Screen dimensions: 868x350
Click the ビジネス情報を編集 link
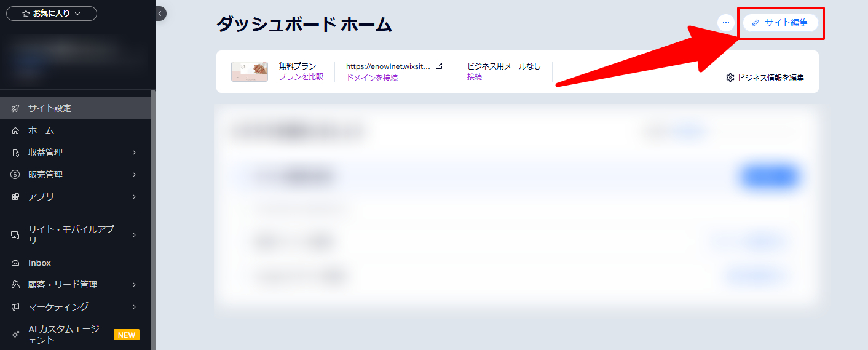(771, 78)
